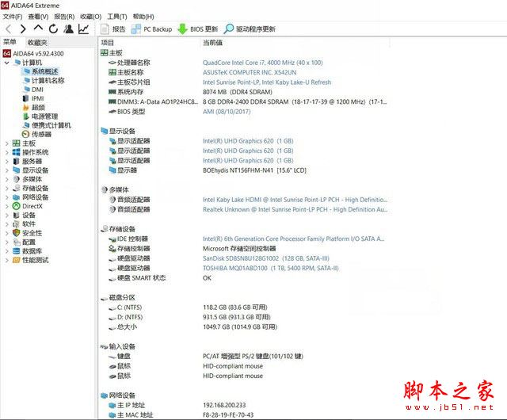Screen dimensions: 507x420
Task: Expand the 显示设备 tree node
Action: tap(7, 170)
